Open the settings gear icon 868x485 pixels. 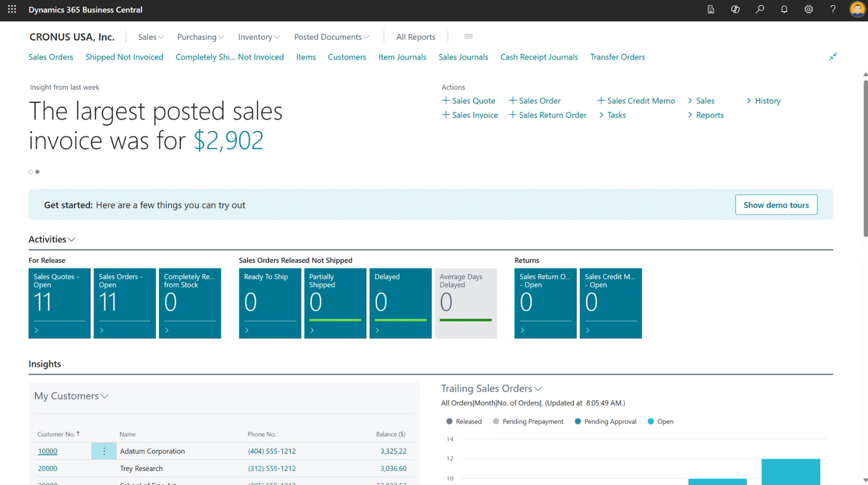point(808,9)
